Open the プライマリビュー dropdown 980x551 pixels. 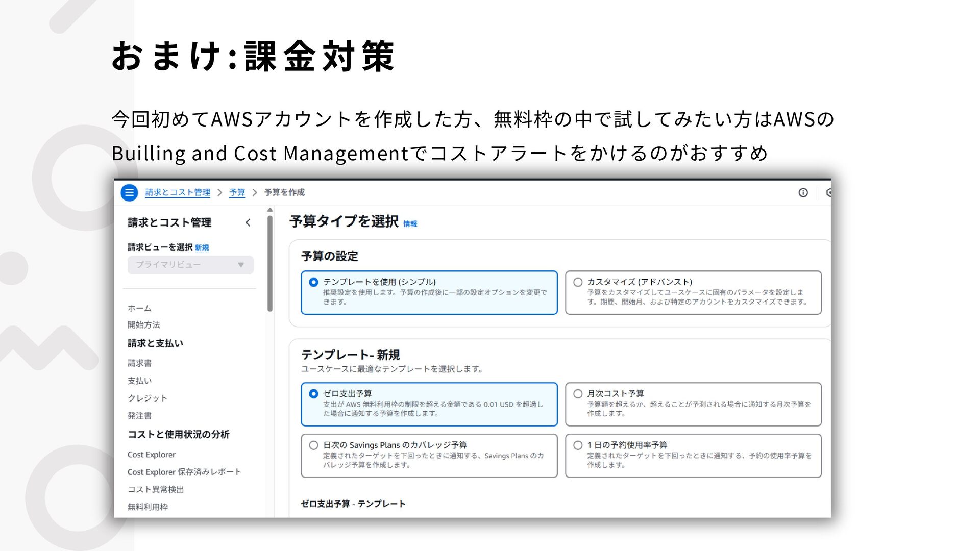click(x=190, y=265)
